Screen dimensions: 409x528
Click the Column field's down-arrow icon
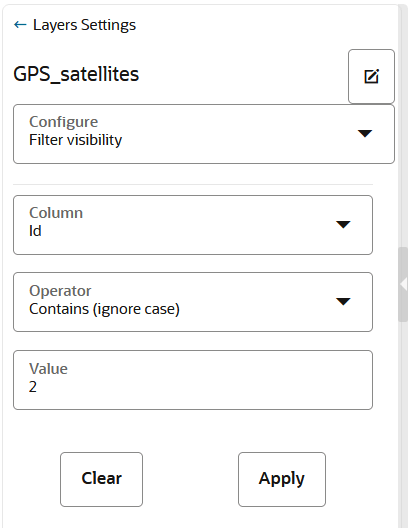(x=343, y=225)
